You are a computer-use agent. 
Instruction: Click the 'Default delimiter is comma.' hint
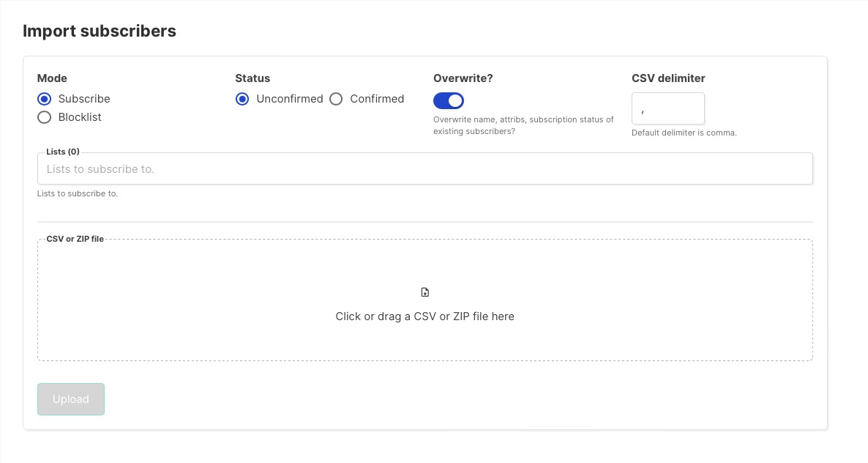pyautogui.click(x=684, y=133)
